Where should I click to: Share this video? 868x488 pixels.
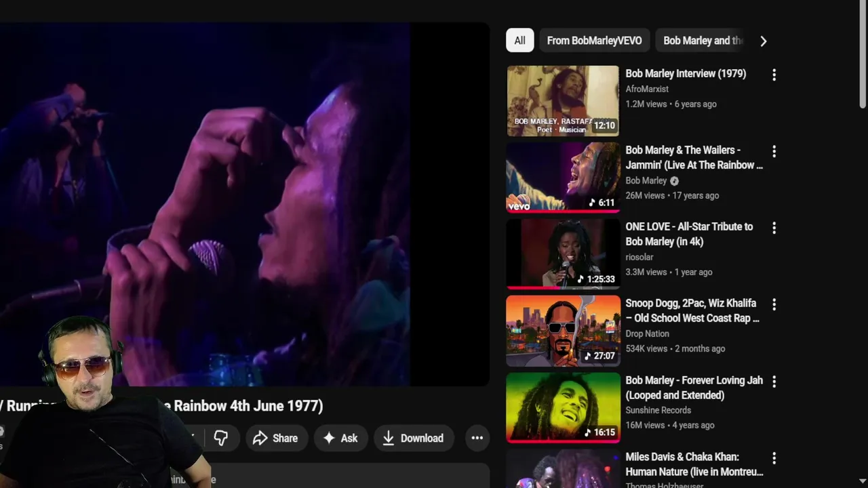[276, 438]
